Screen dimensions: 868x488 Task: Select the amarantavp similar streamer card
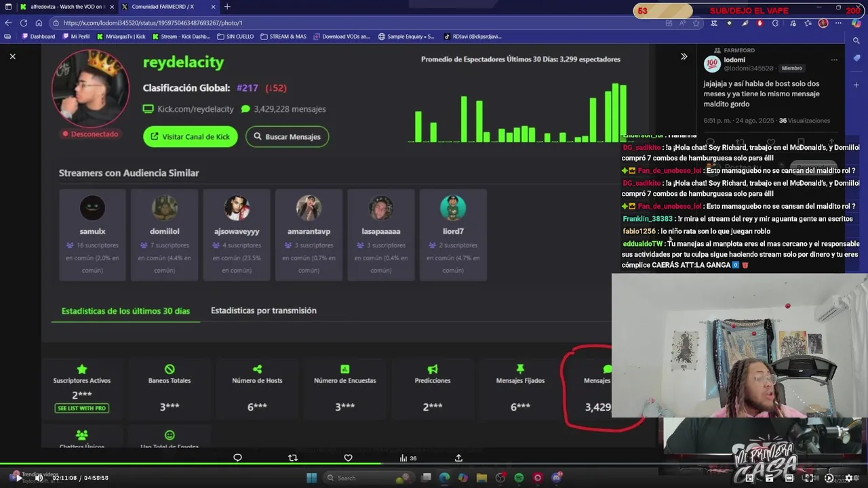point(309,235)
